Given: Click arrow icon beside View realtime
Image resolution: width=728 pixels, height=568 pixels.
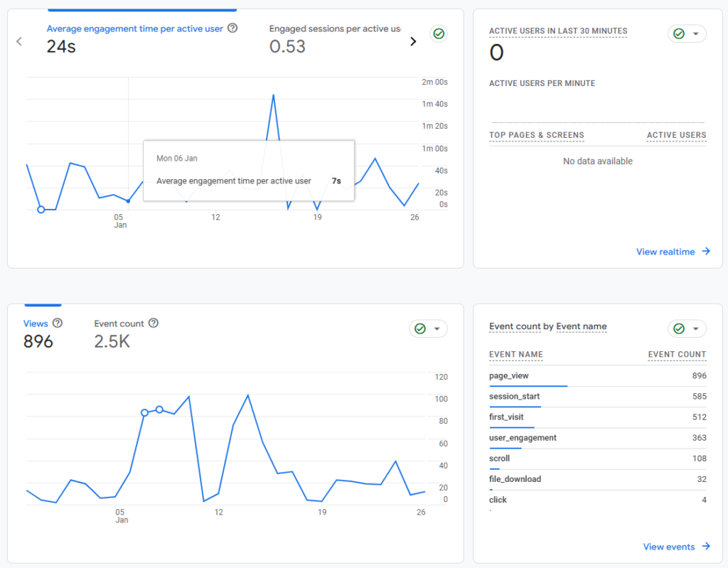Looking at the screenshot, I should pyautogui.click(x=706, y=251).
